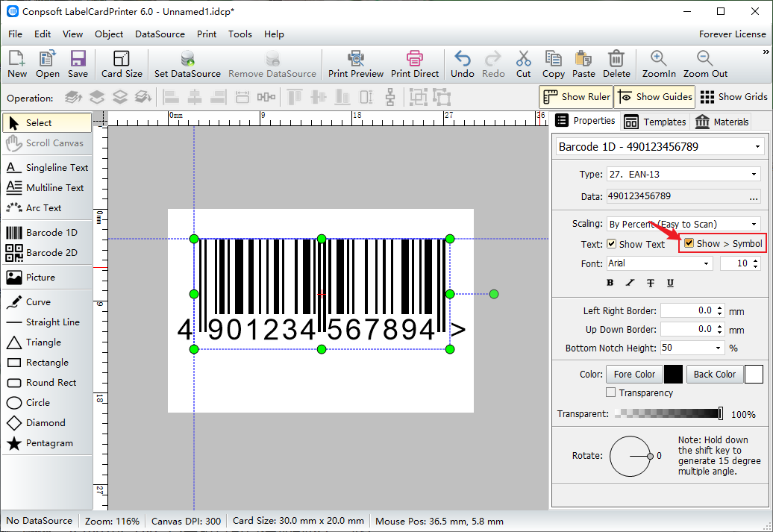Create a New label file
The width and height of the screenshot is (773, 532).
pyautogui.click(x=17, y=64)
